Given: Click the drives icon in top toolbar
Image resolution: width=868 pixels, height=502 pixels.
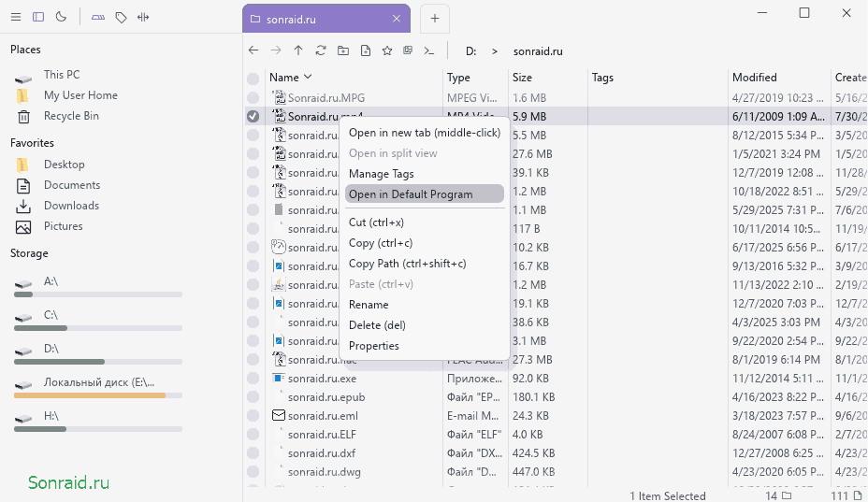Looking at the screenshot, I should [x=98, y=17].
